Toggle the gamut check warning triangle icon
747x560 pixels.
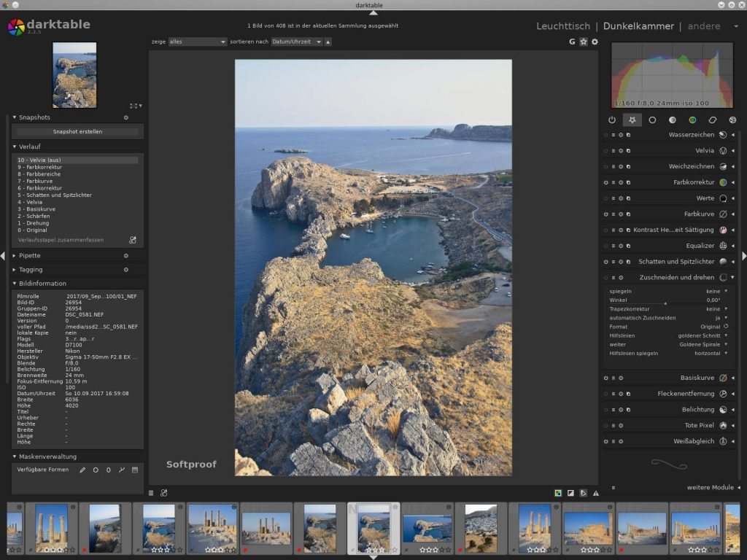coord(596,493)
